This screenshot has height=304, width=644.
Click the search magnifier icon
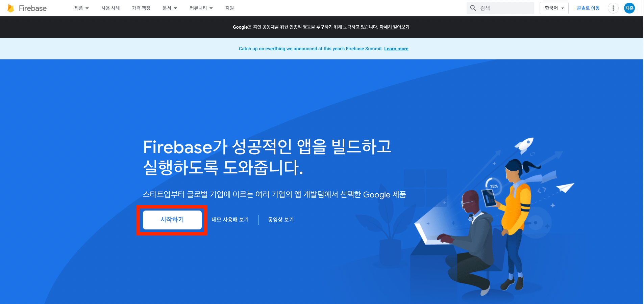pyautogui.click(x=473, y=8)
